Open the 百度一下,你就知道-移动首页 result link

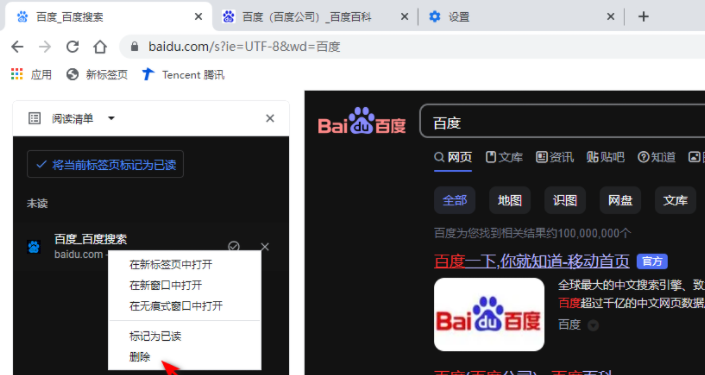pyautogui.click(x=531, y=261)
